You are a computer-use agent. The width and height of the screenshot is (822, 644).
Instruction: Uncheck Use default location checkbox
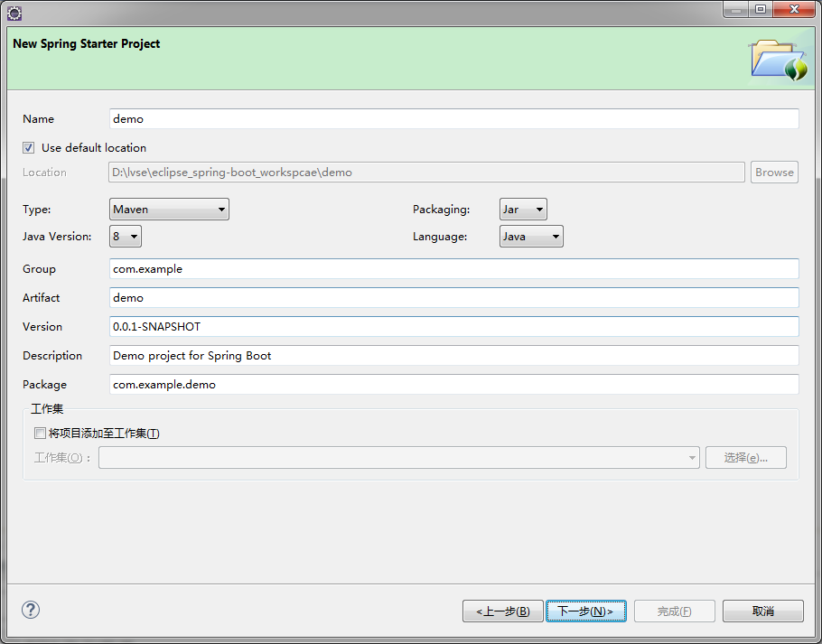point(28,148)
